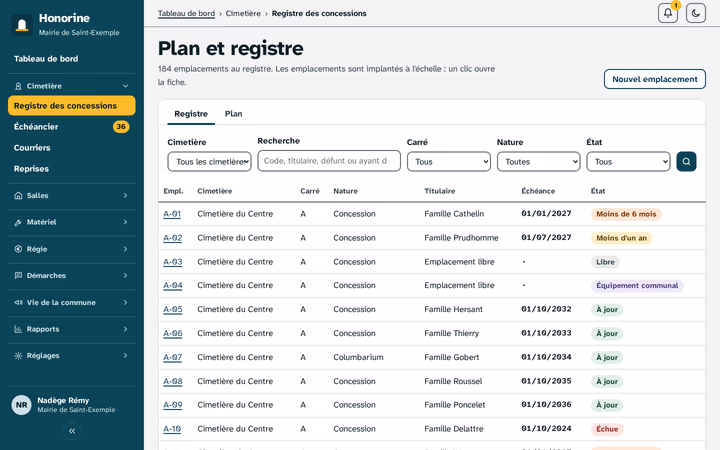The image size is (720, 450).
Task: Open emplacement A-04 link
Action: [173, 285]
